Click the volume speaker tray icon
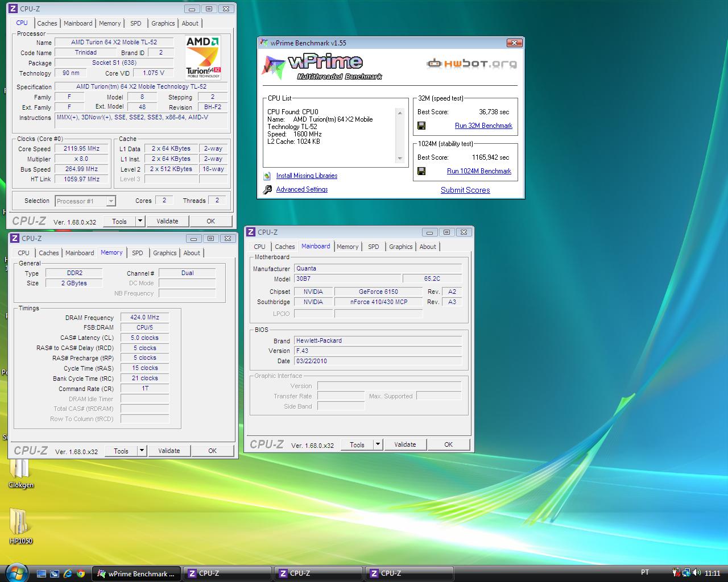728x582 pixels. point(696,573)
